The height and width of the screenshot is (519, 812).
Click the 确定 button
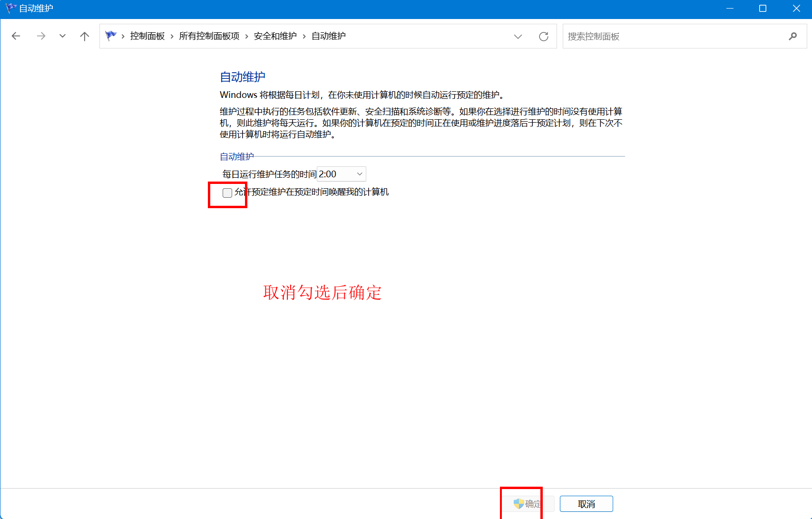click(528, 504)
